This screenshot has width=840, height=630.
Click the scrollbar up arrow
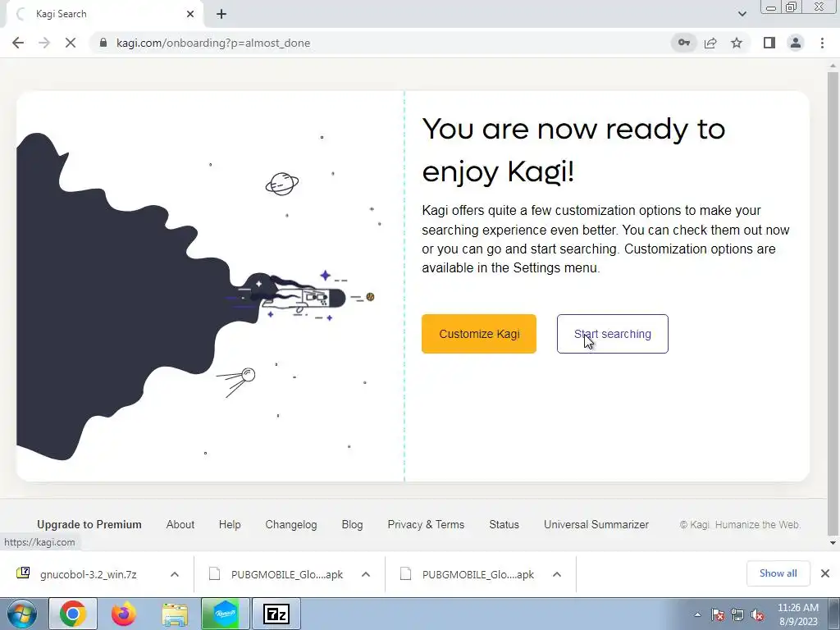[x=833, y=66]
